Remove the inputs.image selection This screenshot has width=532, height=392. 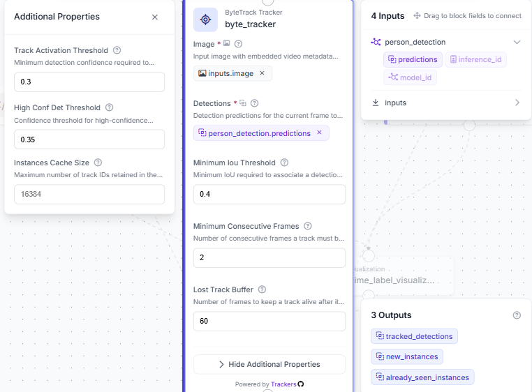pyautogui.click(x=262, y=73)
